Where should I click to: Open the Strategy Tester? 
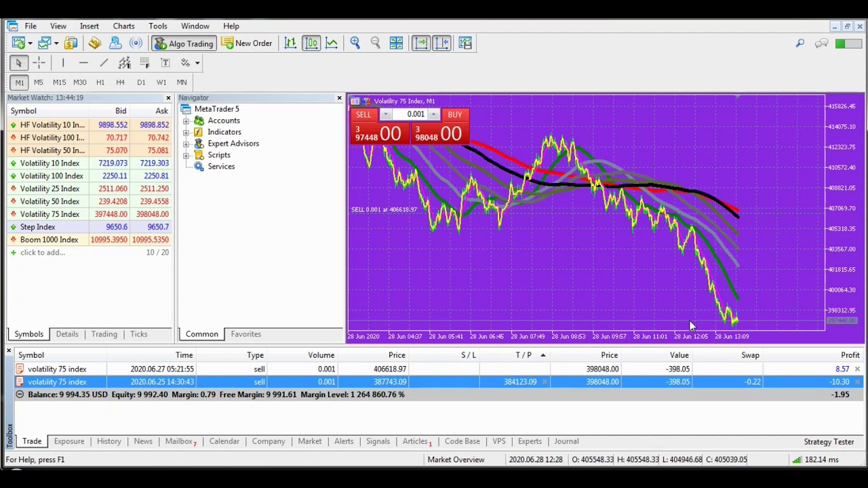[x=829, y=442]
